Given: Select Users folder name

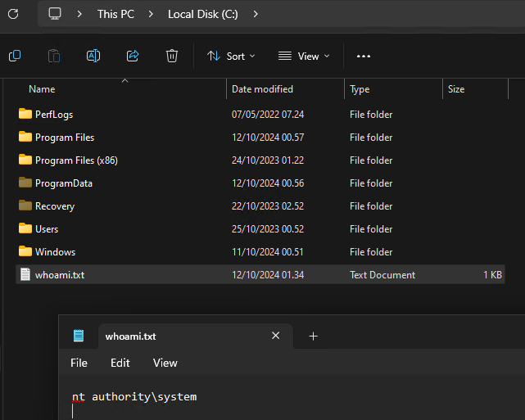Looking at the screenshot, I should coord(47,229).
